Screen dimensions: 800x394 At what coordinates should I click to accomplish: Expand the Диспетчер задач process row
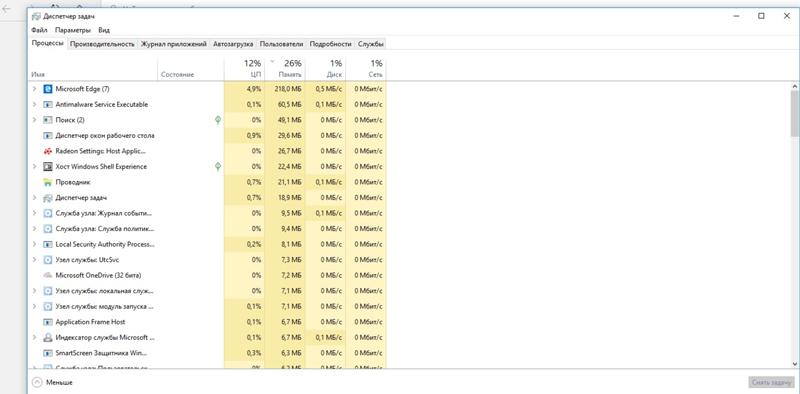coord(34,198)
